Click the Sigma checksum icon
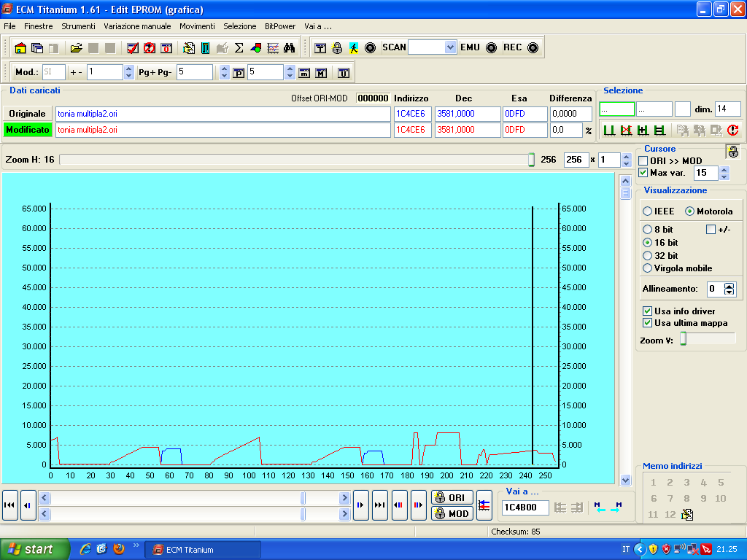The image size is (747, 560). coord(239,48)
